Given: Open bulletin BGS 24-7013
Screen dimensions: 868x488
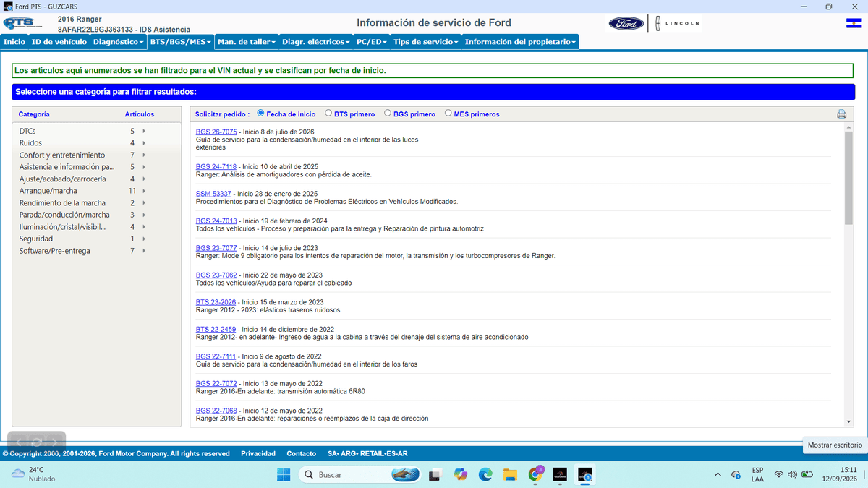Looking at the screenshot, I should click(x=216, y=221).
